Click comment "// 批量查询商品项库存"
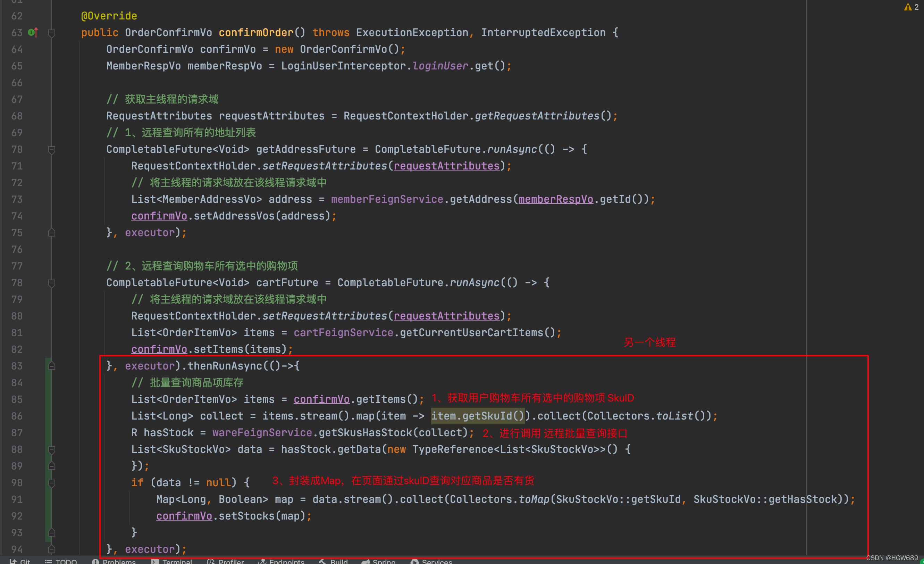This screenshot has height=564, width=924. click(187, 383)
